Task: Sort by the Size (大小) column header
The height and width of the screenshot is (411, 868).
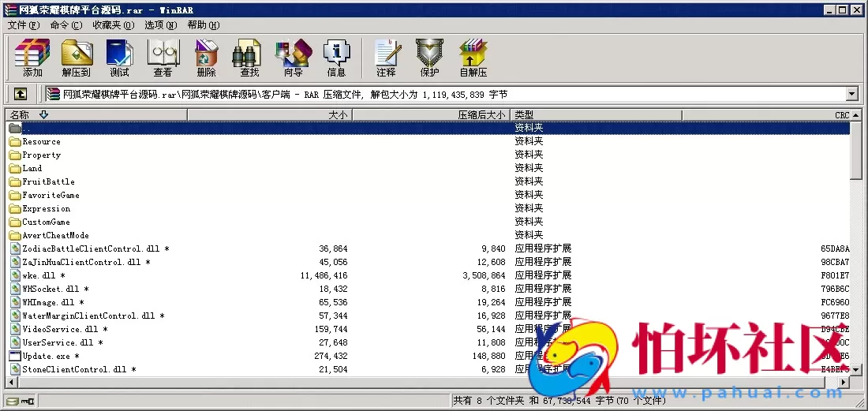Action: [270, 115]
